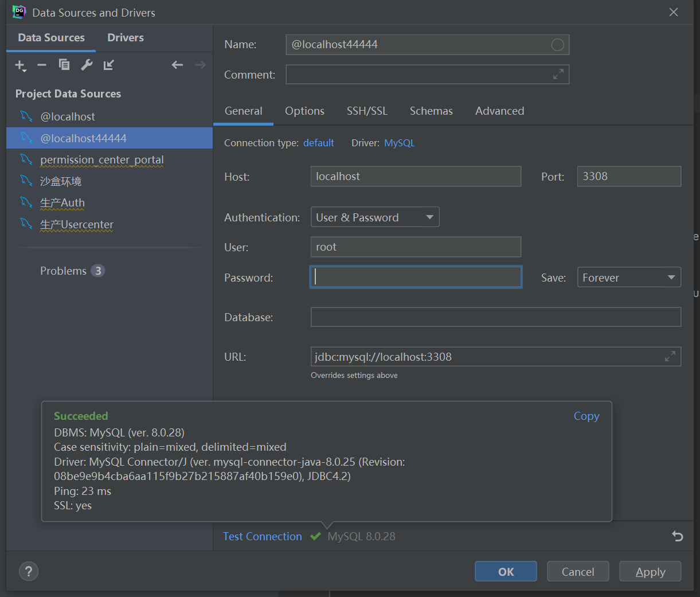700x597 pixels.
Task: Expand the URL field editor
Action: pyautogui.click(x=670, y=357)
